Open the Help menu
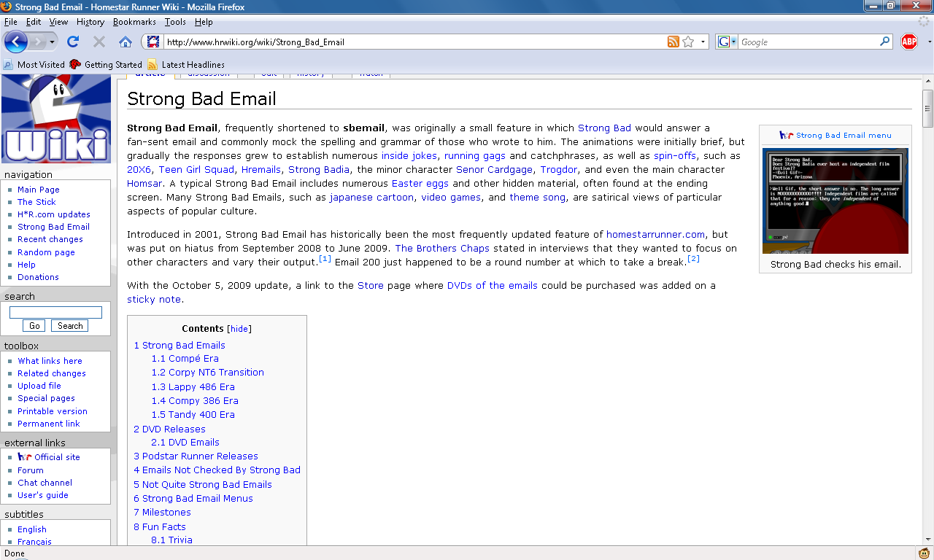 (204, 22)
